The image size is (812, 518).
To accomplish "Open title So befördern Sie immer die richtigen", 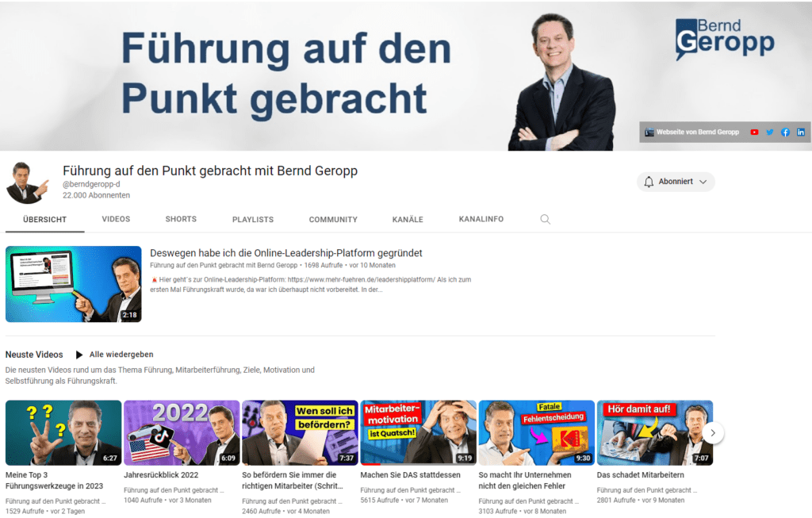I will (x=293, y=480).
